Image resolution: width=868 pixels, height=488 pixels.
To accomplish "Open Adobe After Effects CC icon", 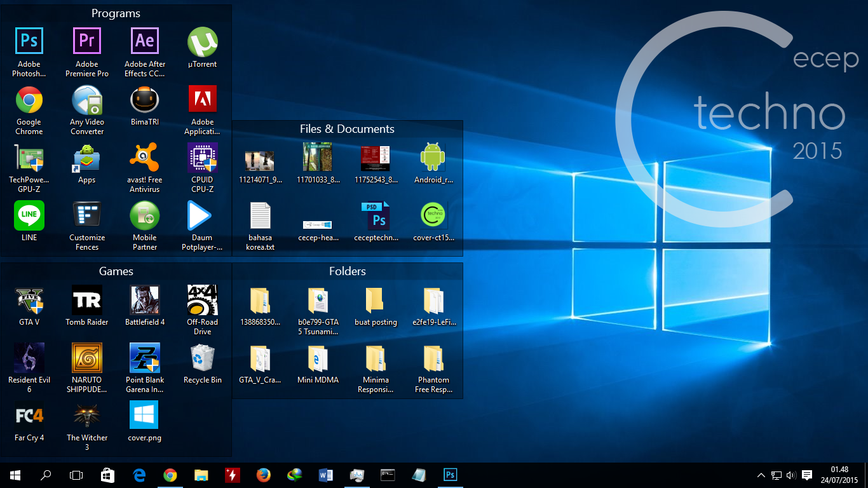I will [x=145, y=42].
